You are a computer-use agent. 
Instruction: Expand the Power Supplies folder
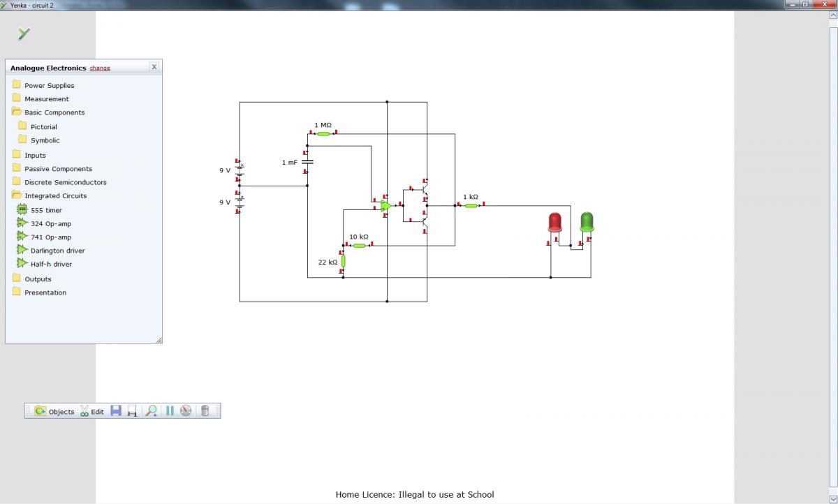click(x=43, y=85)
